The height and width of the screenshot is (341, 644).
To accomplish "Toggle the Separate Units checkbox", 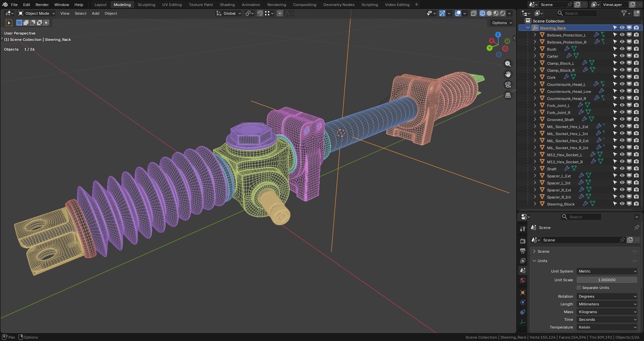I will 579,288.
